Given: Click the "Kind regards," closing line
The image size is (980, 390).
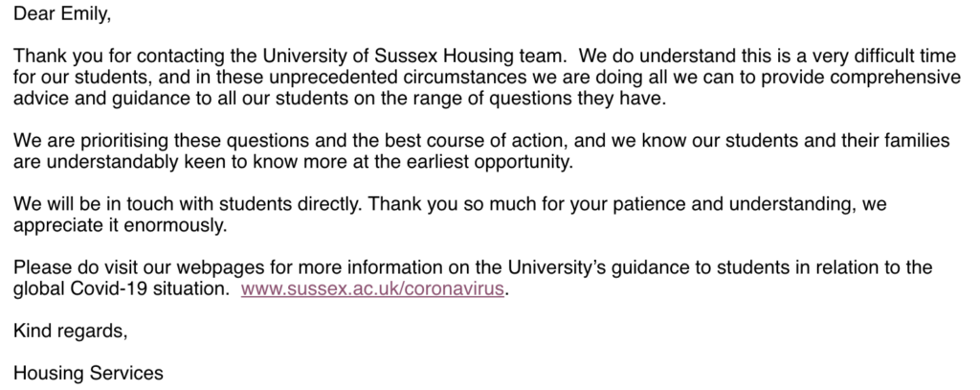Looking at the screenshot, I should click(70, 331).
